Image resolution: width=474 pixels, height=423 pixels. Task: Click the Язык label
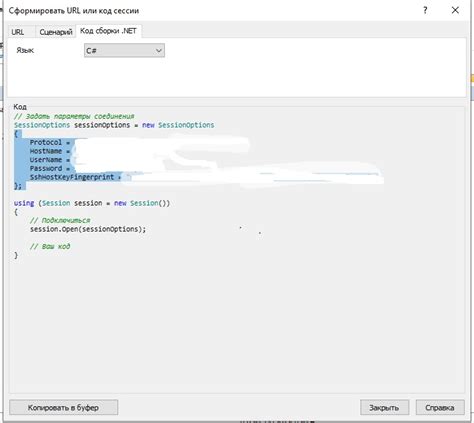[25, 50]
